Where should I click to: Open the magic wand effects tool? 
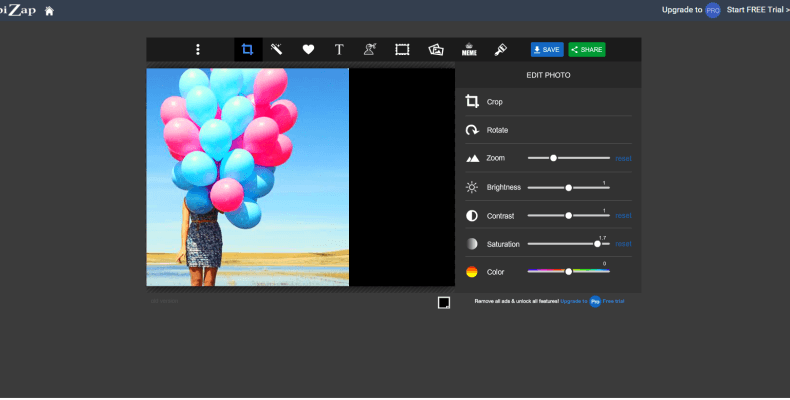point(277,49)
